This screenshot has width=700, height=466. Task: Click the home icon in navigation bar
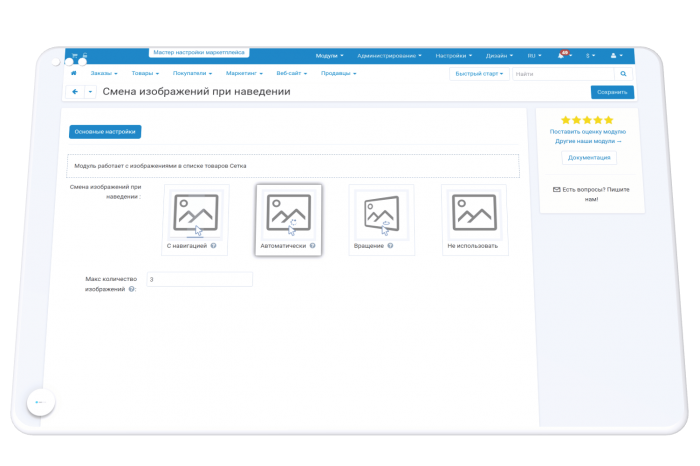74,73
